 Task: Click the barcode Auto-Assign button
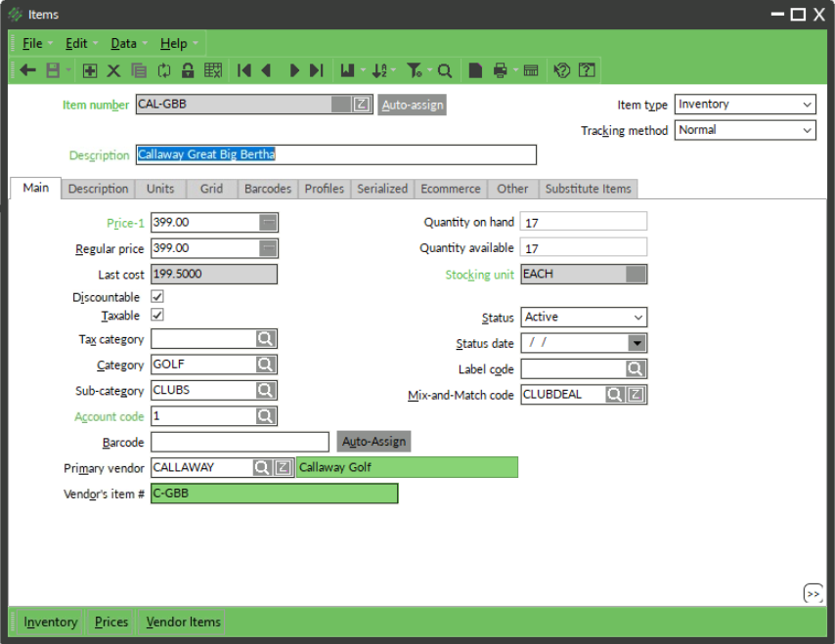tap(374, 441)
